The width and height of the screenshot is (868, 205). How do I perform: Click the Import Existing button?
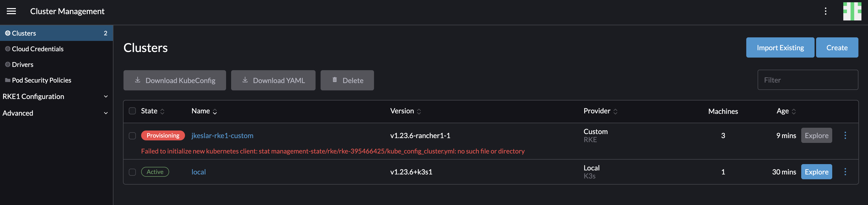780,47
